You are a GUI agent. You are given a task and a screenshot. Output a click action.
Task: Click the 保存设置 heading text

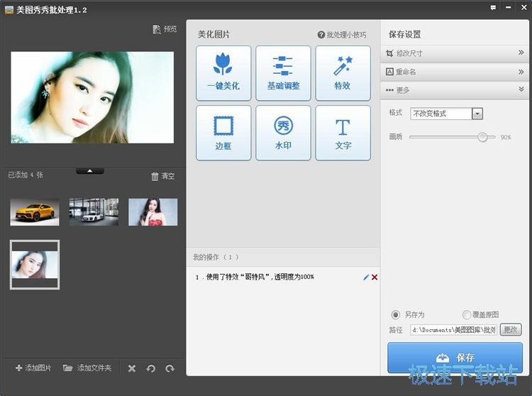(405, 34)
